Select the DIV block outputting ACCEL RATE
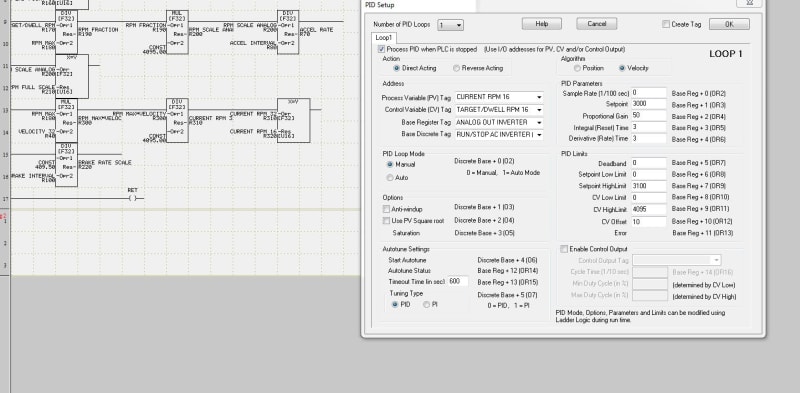 pos(288,32)
